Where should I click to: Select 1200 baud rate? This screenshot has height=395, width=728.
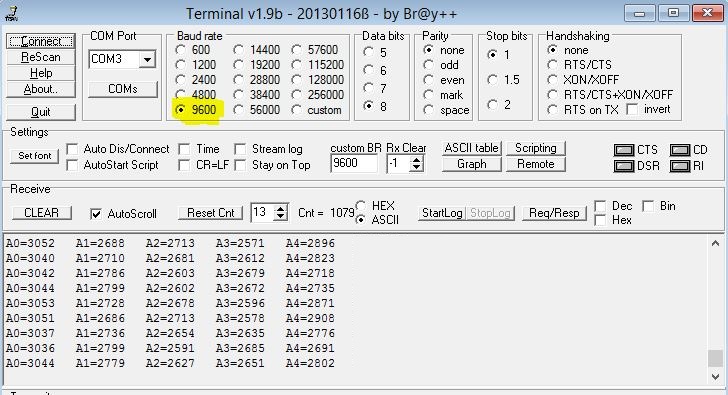click(x=181, y=65)
